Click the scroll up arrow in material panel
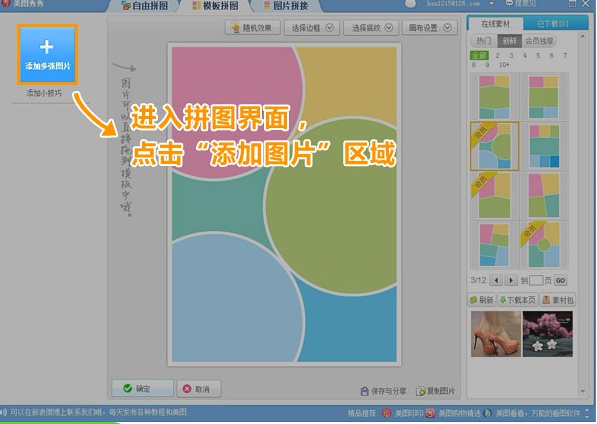 tap(583, 36)
